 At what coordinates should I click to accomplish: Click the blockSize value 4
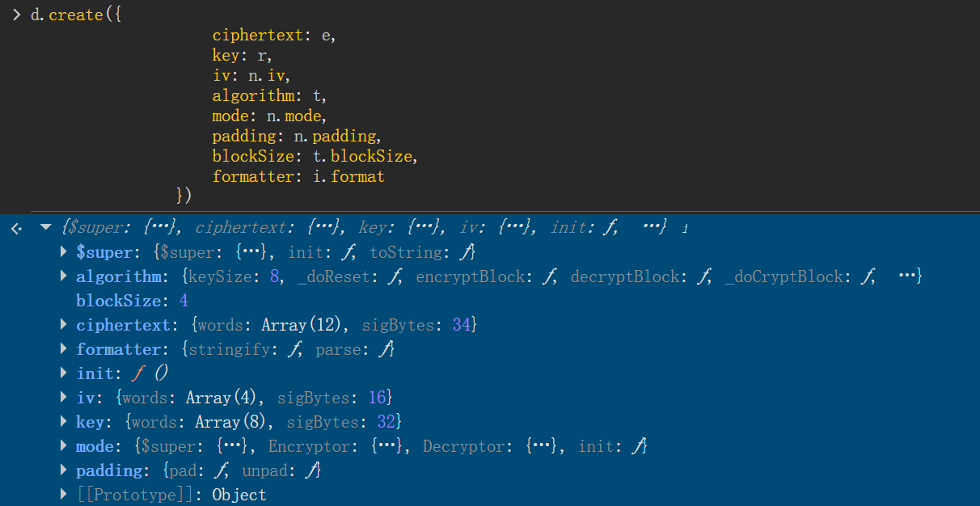(x=184, y=301)
